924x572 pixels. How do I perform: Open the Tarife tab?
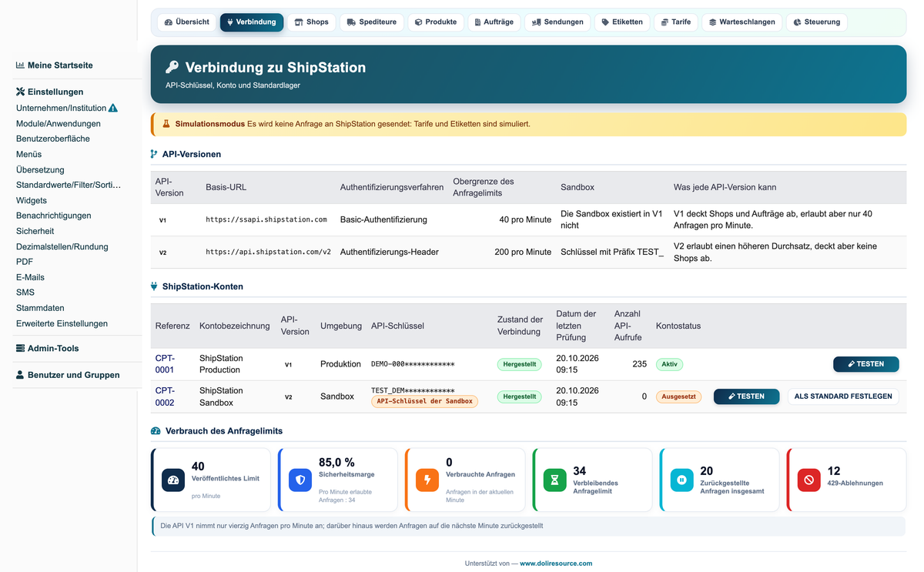click(x=676, y=22)
